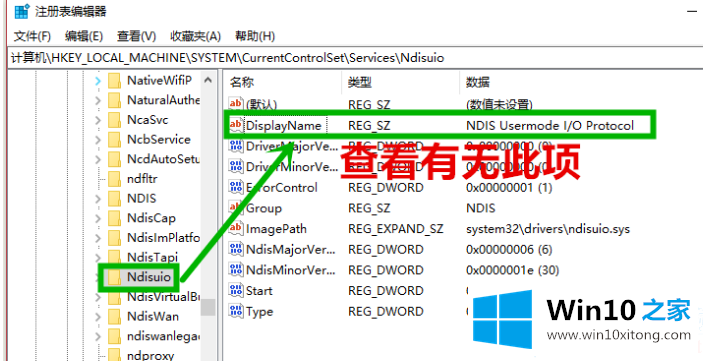Viewport: 703px width, 361px height.
Task: Select the Start value name
Action: [259, 291]
